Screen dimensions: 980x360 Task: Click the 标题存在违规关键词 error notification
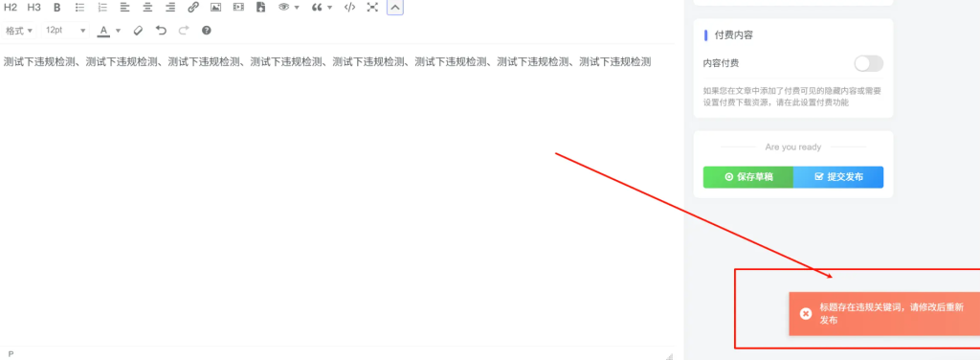(x=883, y=313)
